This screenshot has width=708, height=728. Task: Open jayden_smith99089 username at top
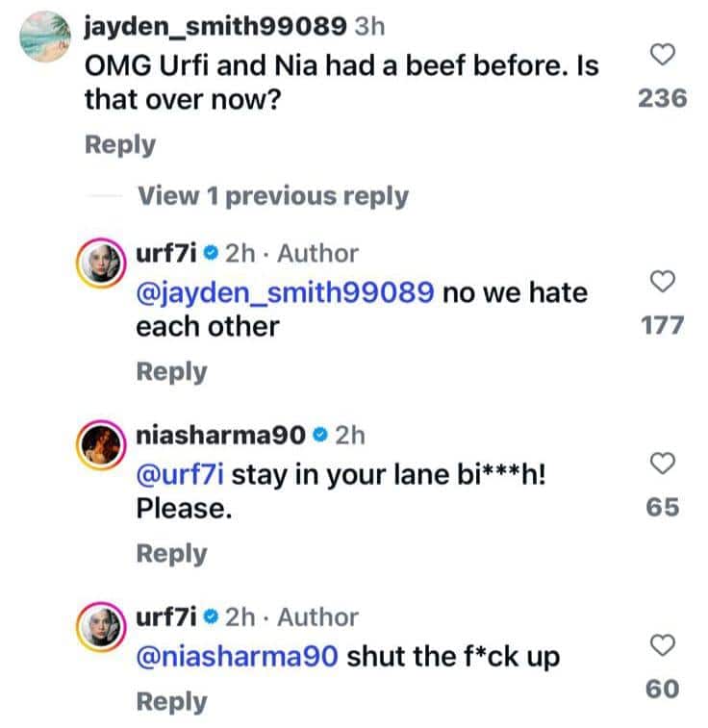tap(215, 26)
